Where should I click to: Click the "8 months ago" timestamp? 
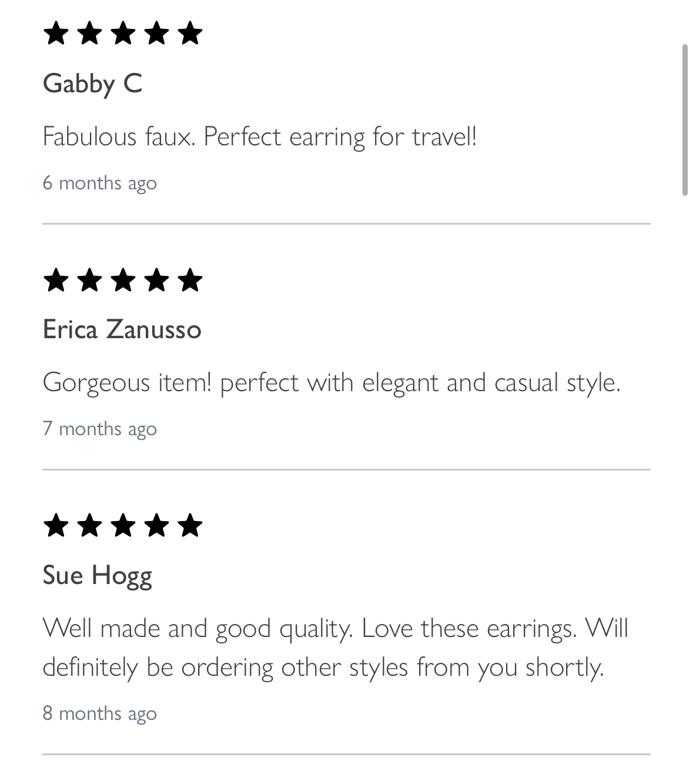(x=99, y=713)
